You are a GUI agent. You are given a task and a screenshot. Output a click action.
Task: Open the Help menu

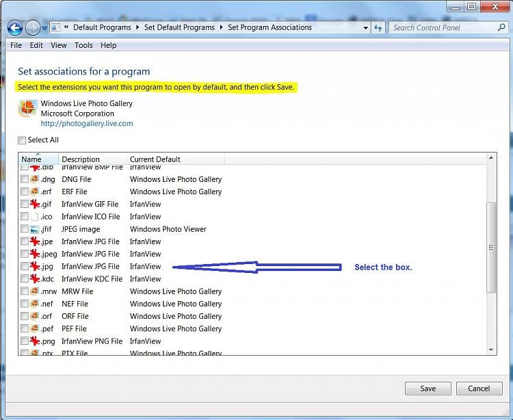(x=108, y=45)
